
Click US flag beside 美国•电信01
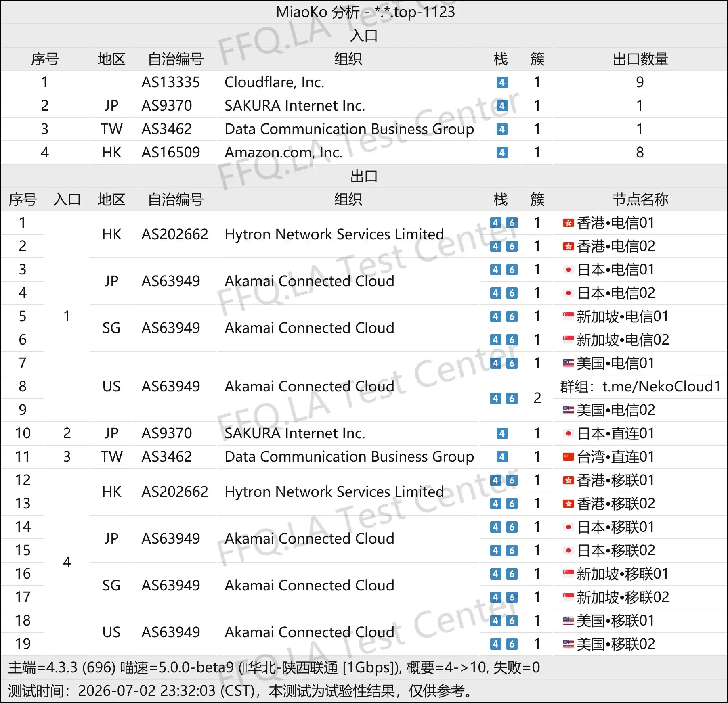[568, 363]
